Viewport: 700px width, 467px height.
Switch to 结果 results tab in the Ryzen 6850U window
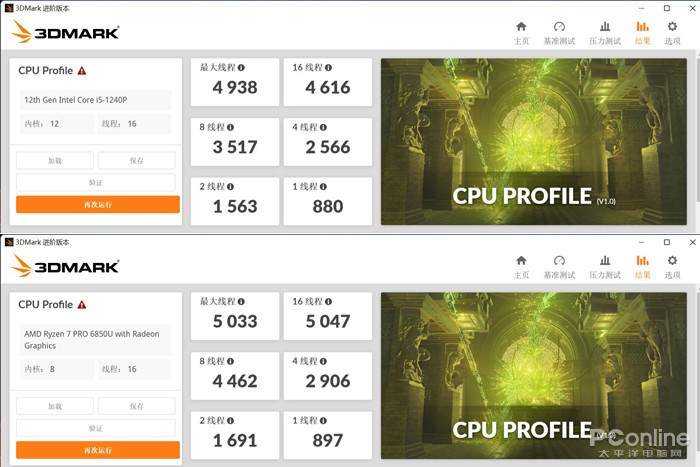click(642, 266)
